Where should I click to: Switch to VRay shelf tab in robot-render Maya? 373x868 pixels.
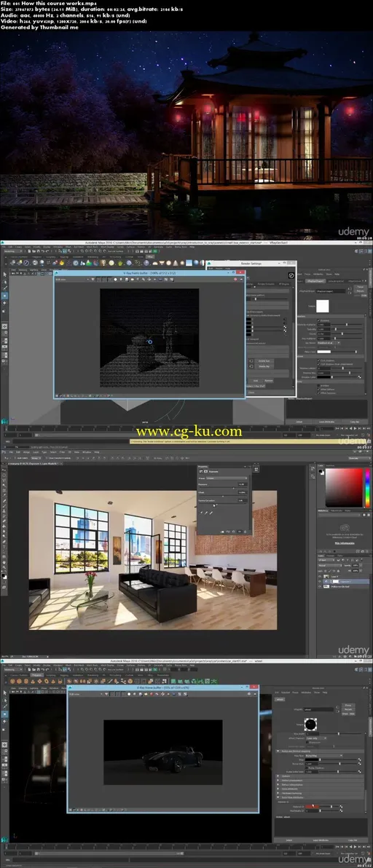coord(150,257)
